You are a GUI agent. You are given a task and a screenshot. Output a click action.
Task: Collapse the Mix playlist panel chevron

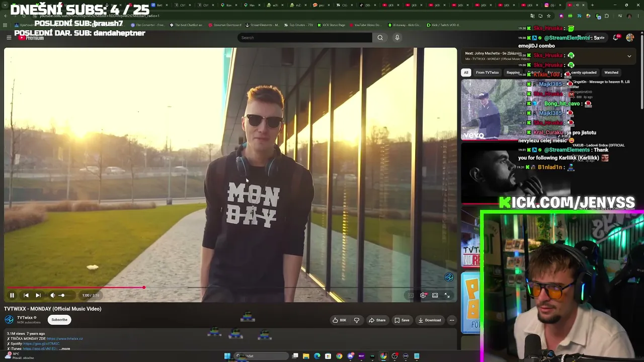[x=629, y=56]
